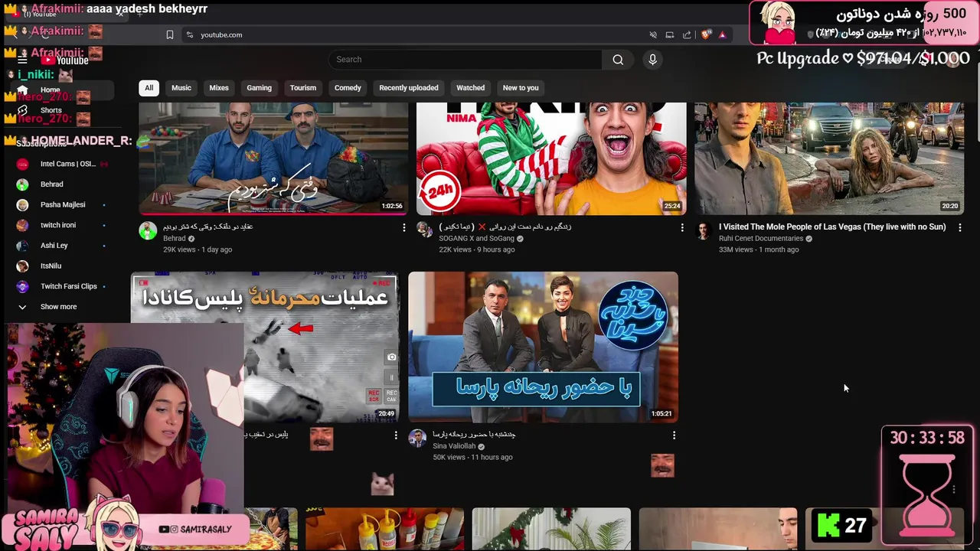Screen dimensions: 980x551
Task: Select the Comedy filter chip
Action: (348, 87)
